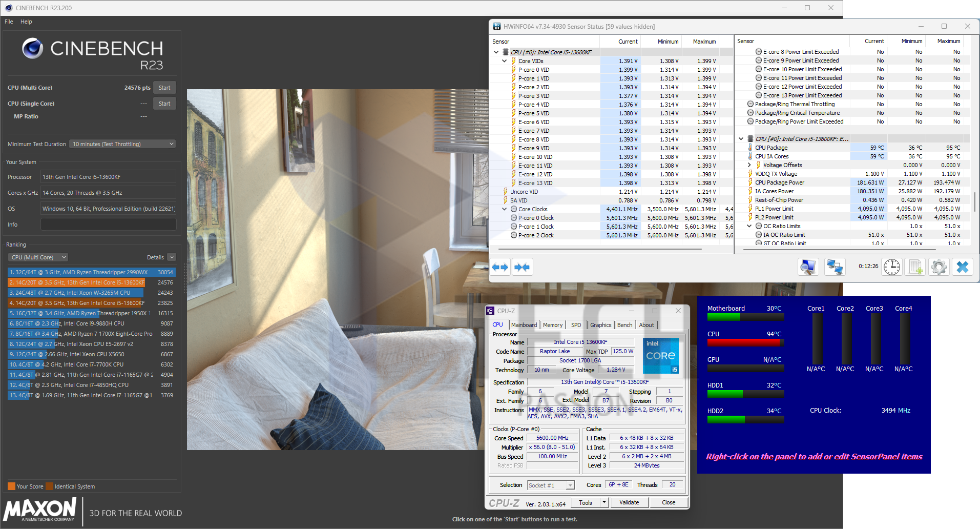Open HWiNFO sensor settings gear icon
This screenshot has height=529, width=980.
tap(939, 267)
